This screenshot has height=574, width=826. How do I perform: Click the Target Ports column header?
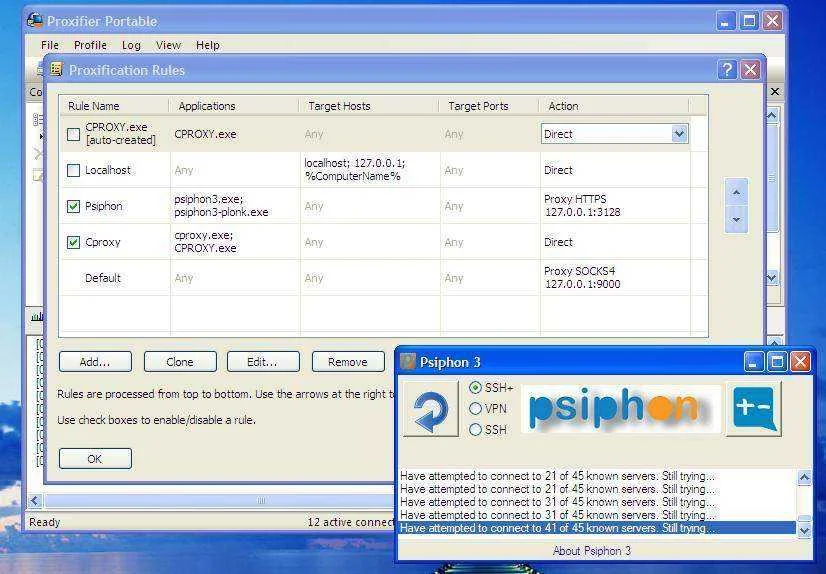(489, 106)
